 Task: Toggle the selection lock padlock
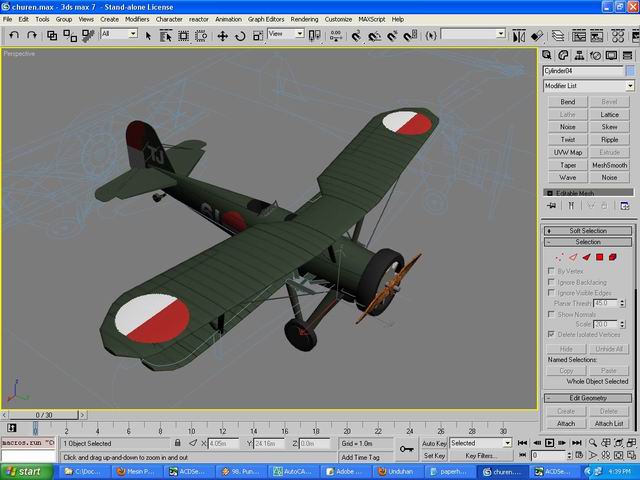pos(178,443)
